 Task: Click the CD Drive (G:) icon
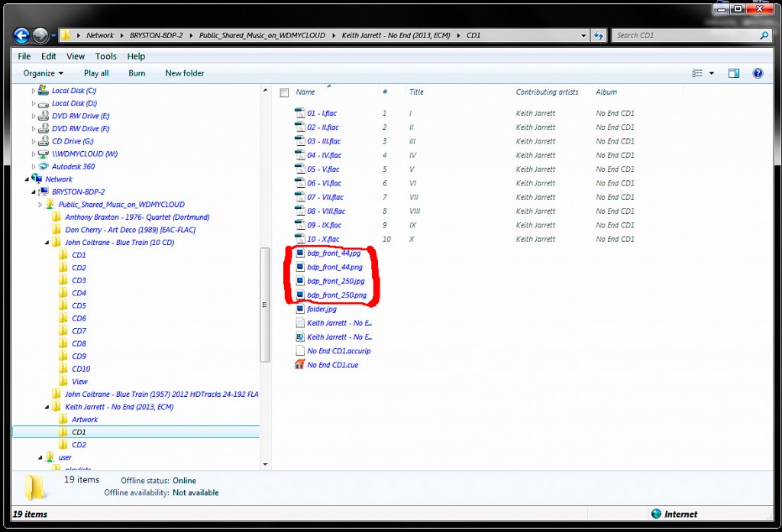click(x=44, y=141)
